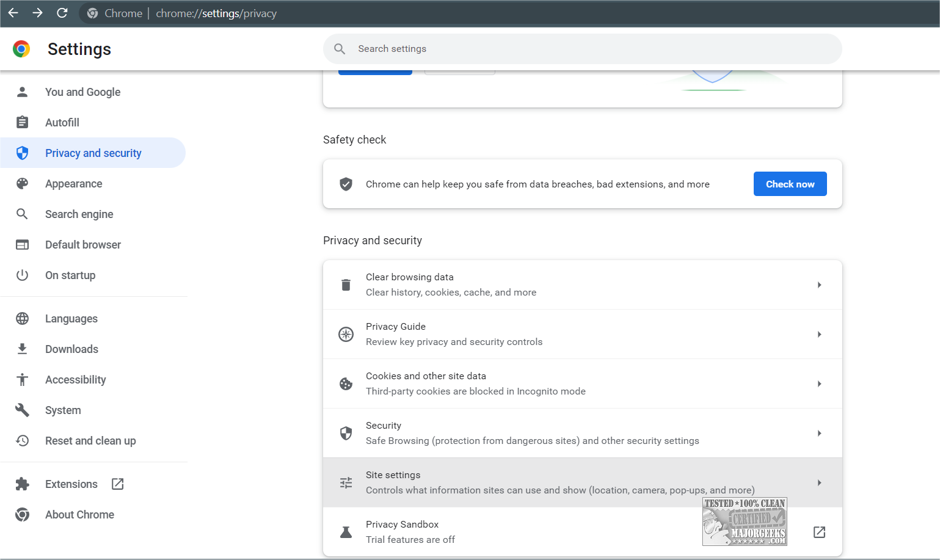Image resolution: width=940 pixels, height=560 pixels.
Task: Click the cookie icon for Cookies row
Action: click(x=346, y=384)
